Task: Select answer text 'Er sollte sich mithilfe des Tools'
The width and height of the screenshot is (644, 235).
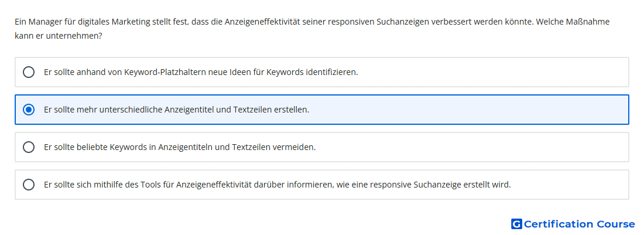Action: coord(278,185)
